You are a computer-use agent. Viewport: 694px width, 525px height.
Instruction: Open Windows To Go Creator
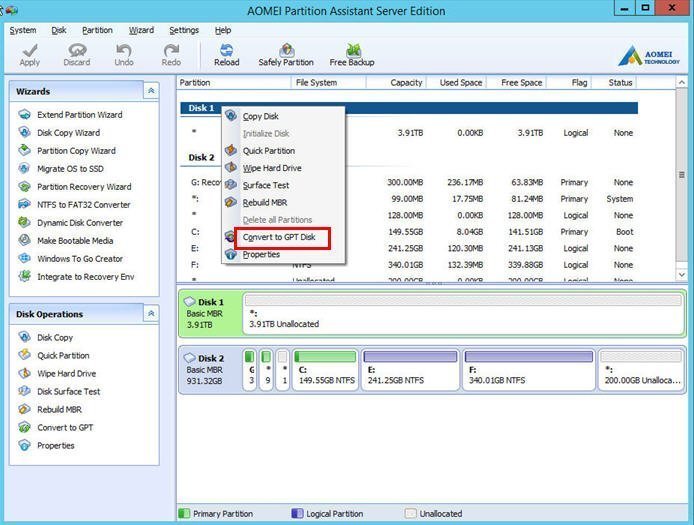tap(71, 259)
